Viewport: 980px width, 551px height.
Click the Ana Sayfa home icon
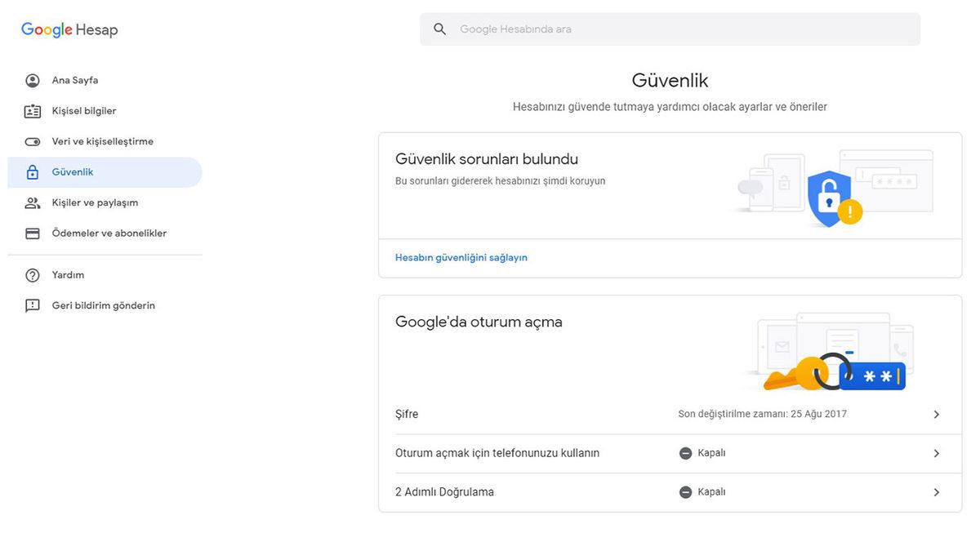click(x=32, y=80)
